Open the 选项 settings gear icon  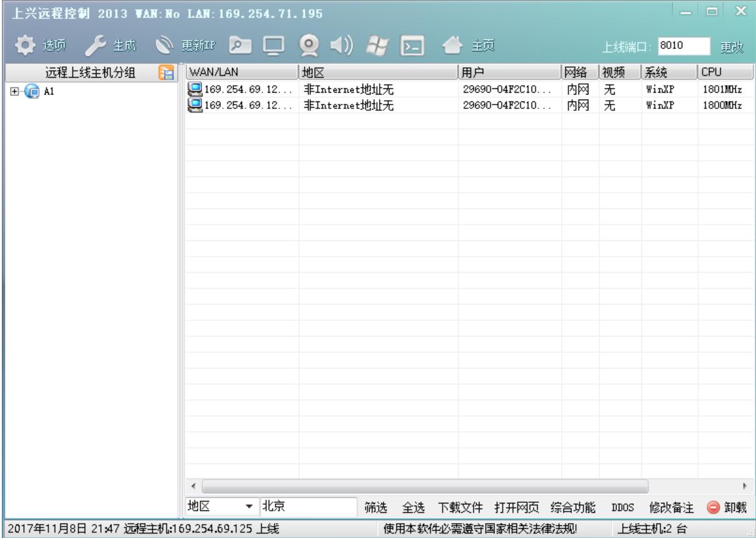pyautogui.click(x=24, y=45)
